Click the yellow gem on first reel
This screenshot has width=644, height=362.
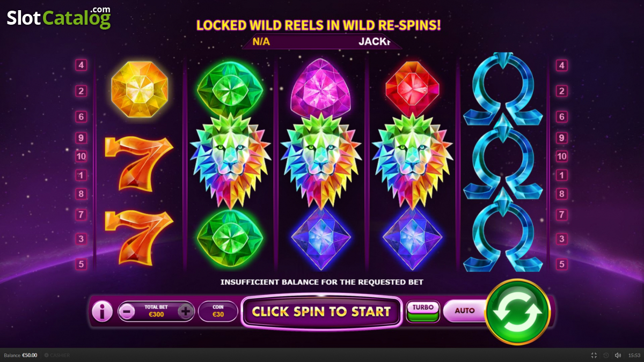140,89
